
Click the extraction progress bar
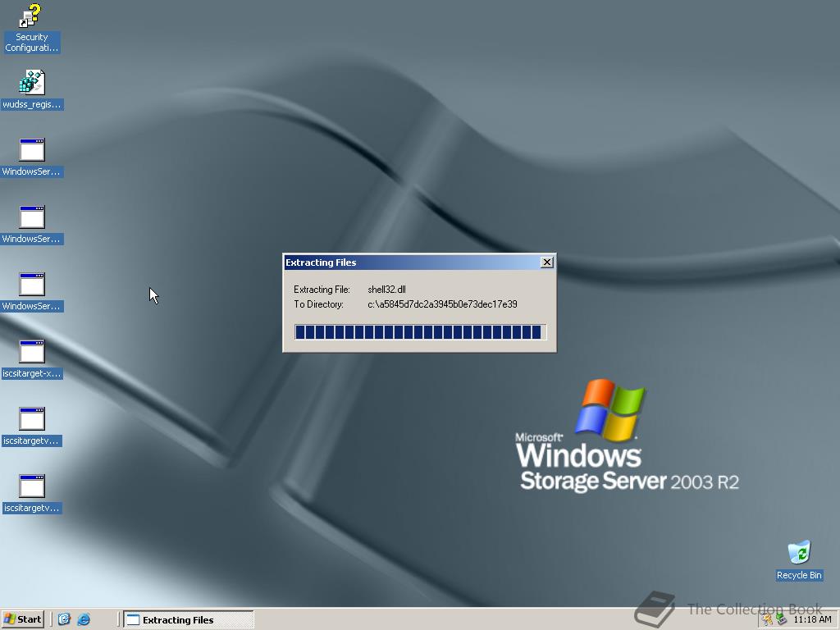420,332
